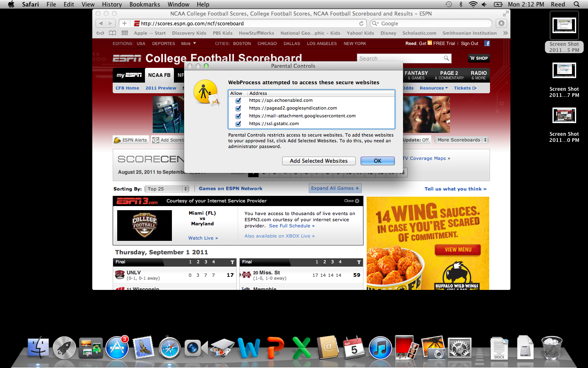This screenshot has height=368, width=588.
Task: Click OK in Parental Controls dialog
Action: [x=378, y=161]
